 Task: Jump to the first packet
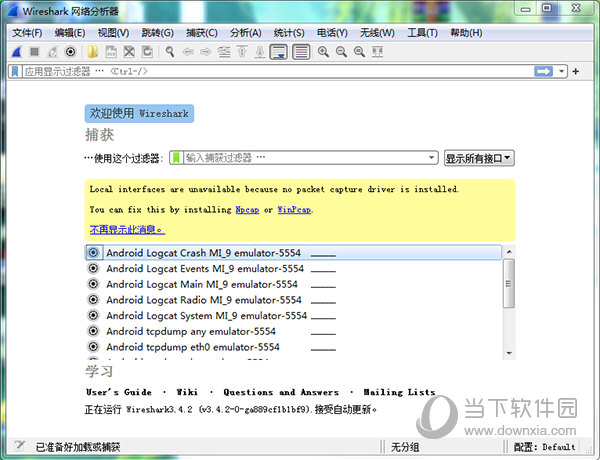242,52
